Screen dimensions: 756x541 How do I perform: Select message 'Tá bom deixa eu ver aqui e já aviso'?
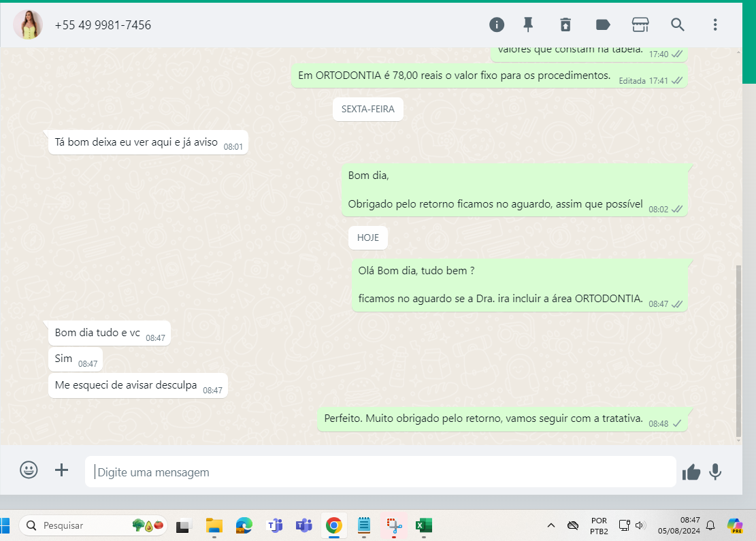pyautogui.click(x=148, y=142)
